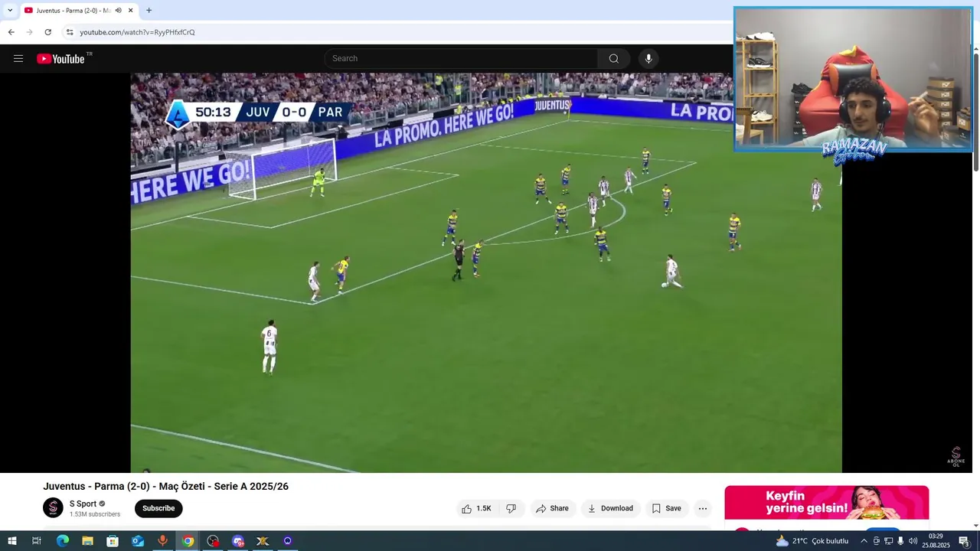This screenshot has width=980, height=551.
Task: Open the three-dot more actions menu
Action: tap(703, 508)
